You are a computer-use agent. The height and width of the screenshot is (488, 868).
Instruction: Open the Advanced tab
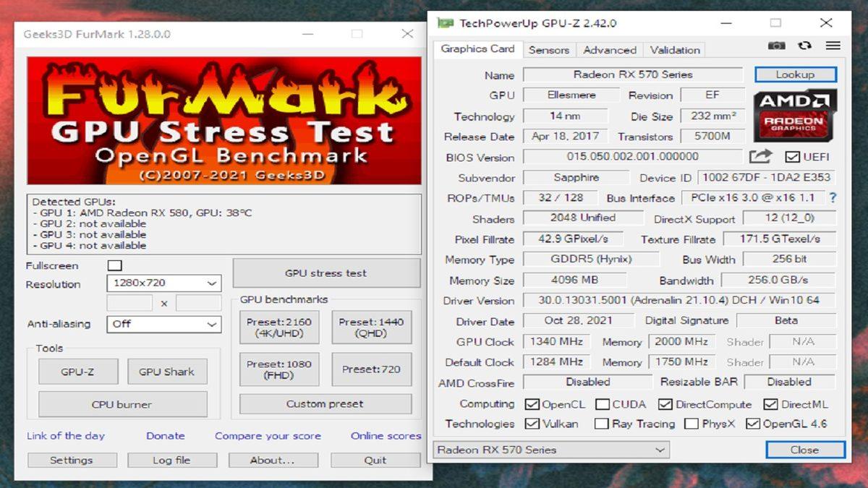pyautogui.click(x=610, y=50)
